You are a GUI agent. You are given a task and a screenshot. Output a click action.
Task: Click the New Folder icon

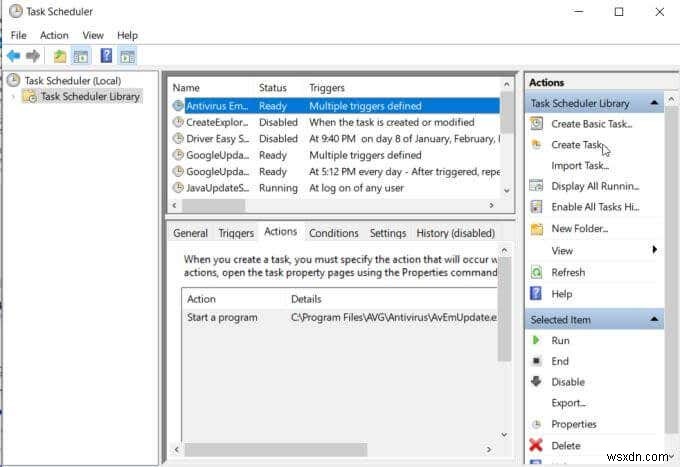click(536, 228)
